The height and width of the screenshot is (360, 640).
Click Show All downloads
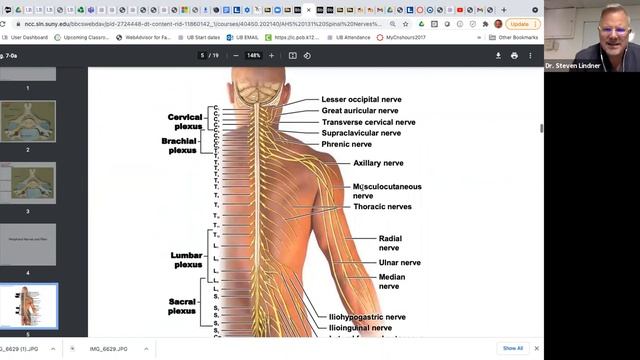(x=513, y=348)
